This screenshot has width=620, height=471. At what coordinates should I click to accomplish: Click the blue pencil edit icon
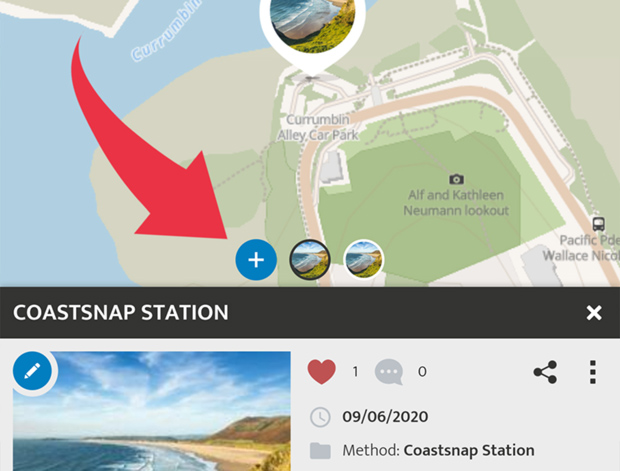coord(32,371)
